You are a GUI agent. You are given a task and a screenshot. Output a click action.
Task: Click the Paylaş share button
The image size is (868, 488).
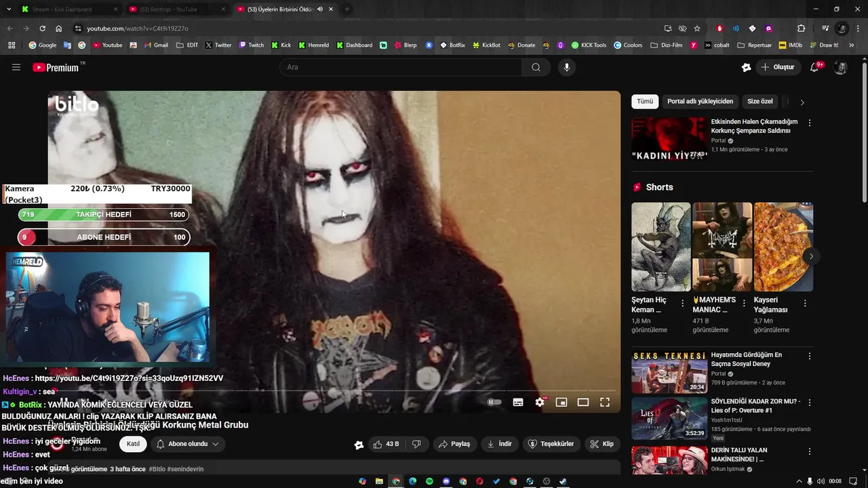point(454,444)
